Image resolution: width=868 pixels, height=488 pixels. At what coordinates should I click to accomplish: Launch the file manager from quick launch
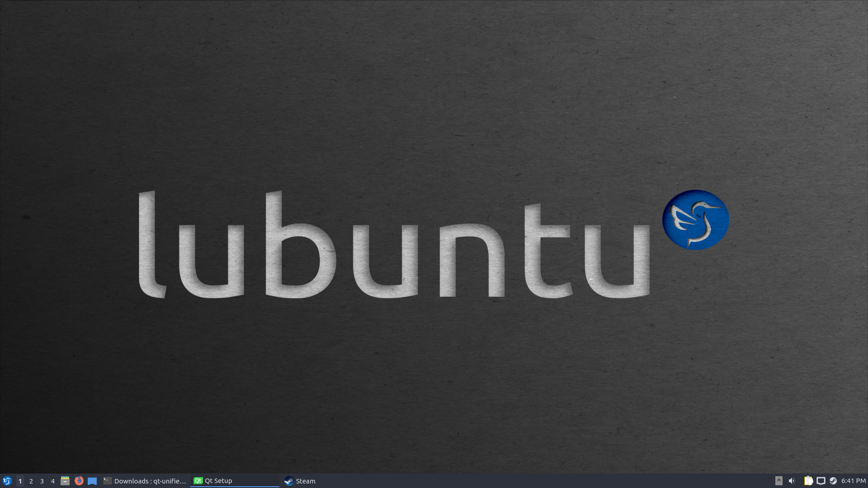[x=65, y=481]
